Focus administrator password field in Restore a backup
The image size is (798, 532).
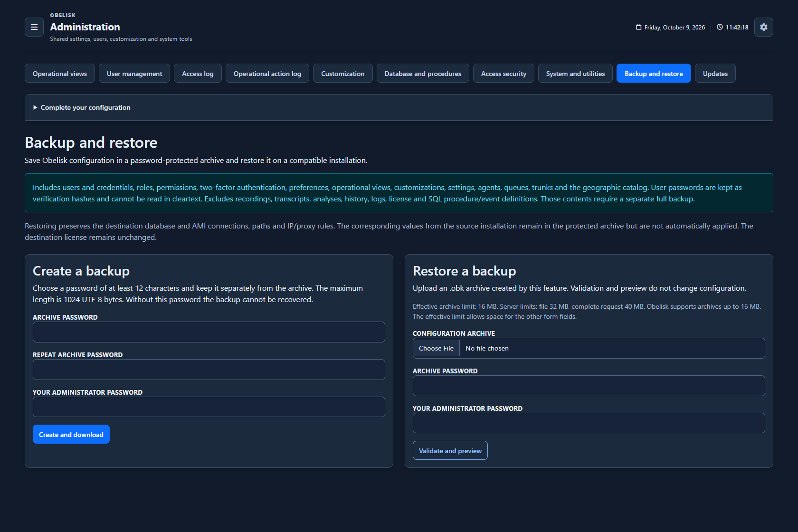click(x=589, y=423)
